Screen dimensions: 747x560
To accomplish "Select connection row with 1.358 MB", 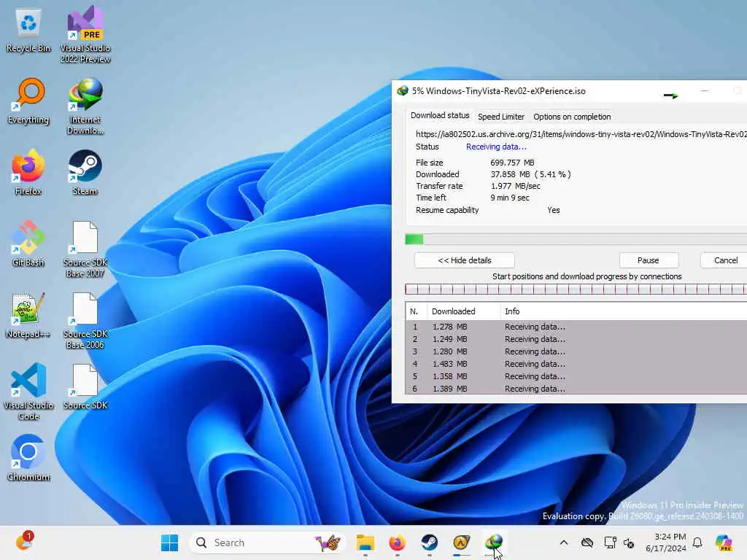I will pyautogui.click(x=576, y=376).
